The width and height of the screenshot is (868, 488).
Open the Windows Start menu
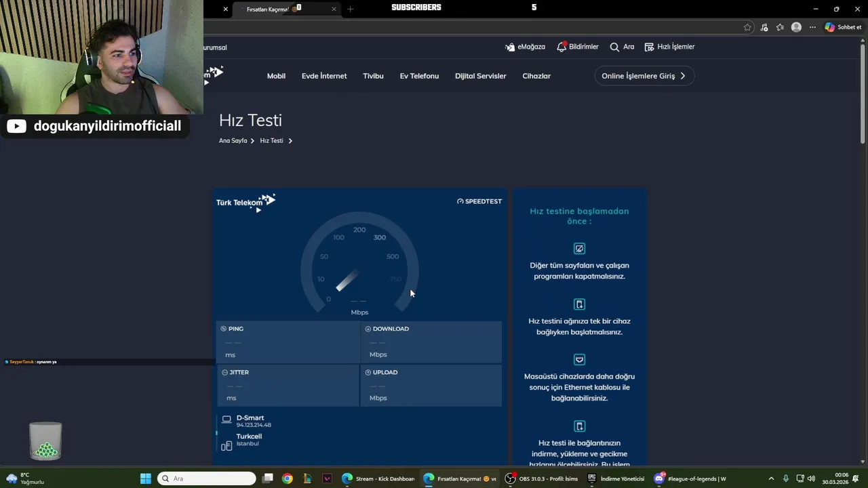point(145,479)
